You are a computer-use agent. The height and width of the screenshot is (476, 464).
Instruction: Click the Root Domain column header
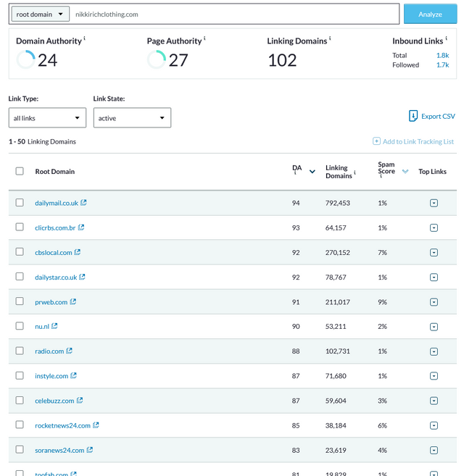click(x=54, y=172)
